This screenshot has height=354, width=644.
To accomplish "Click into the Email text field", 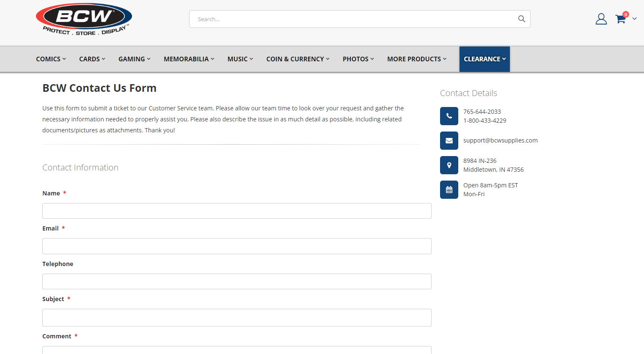I will click(x=237, y=246).
